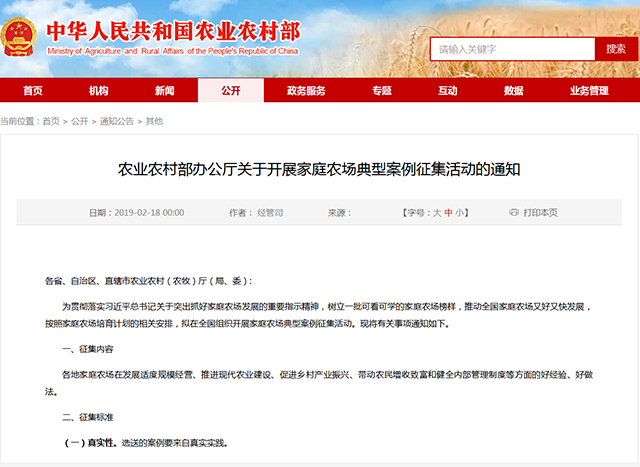Click the 首页 breadcrumb link
Image resolution: width=640 pixels, height=467 pixels.
51,121
